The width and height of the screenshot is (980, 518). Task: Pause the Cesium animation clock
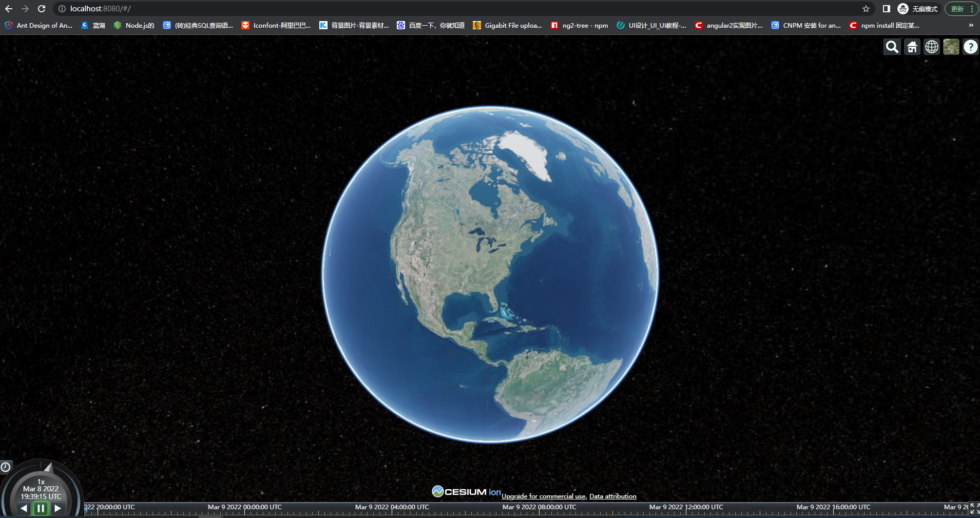(41, 508)
